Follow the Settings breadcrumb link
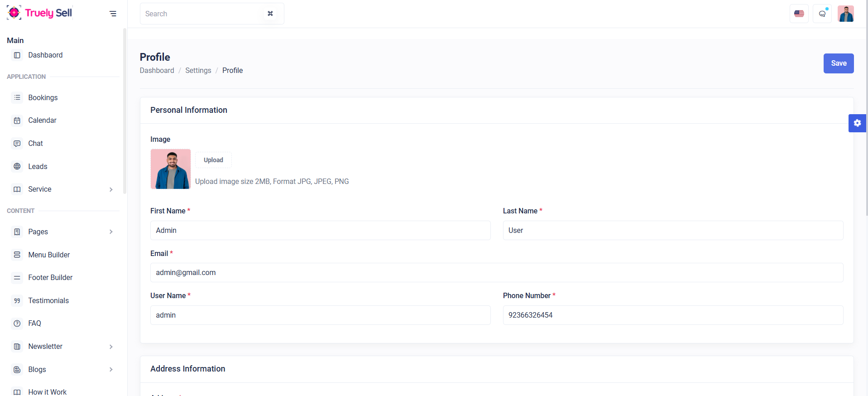This screenshot has width=868, height=396. pyautogui.click(x=198, y=71)
